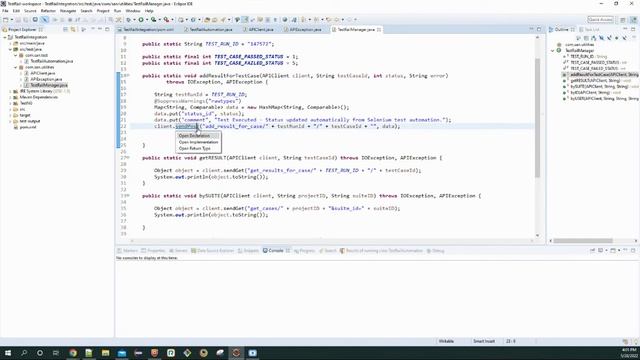Maximize the Project Explorer panel
Screen dimensions: 640x360
tap(107, 29)
